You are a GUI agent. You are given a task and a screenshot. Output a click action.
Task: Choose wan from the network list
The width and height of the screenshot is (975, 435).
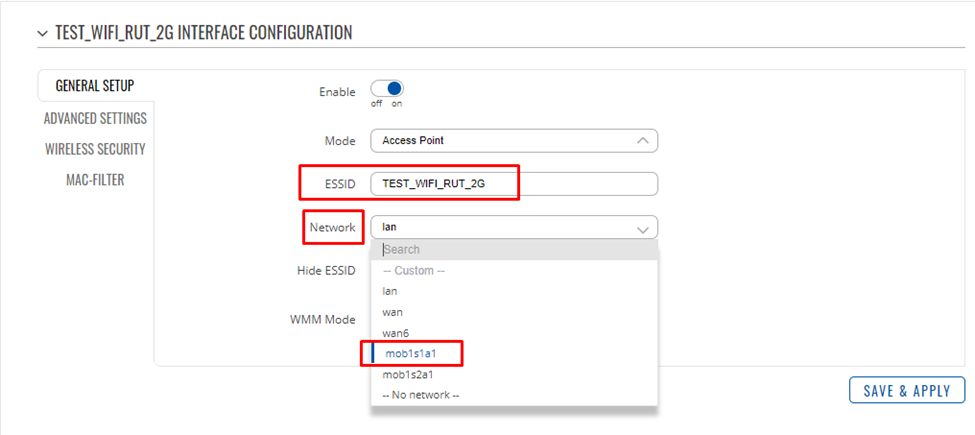(x=514, y=312)
